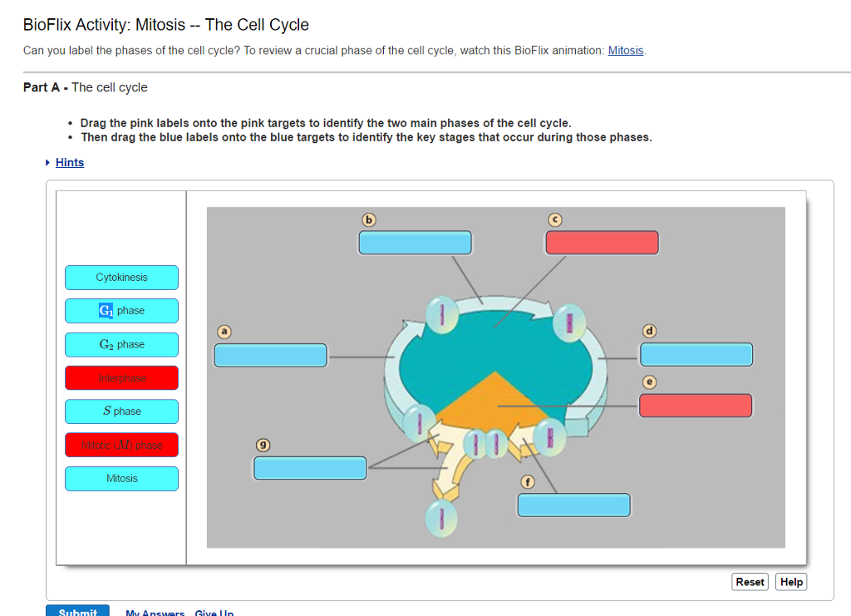Select the S phase label

[121, 411]
